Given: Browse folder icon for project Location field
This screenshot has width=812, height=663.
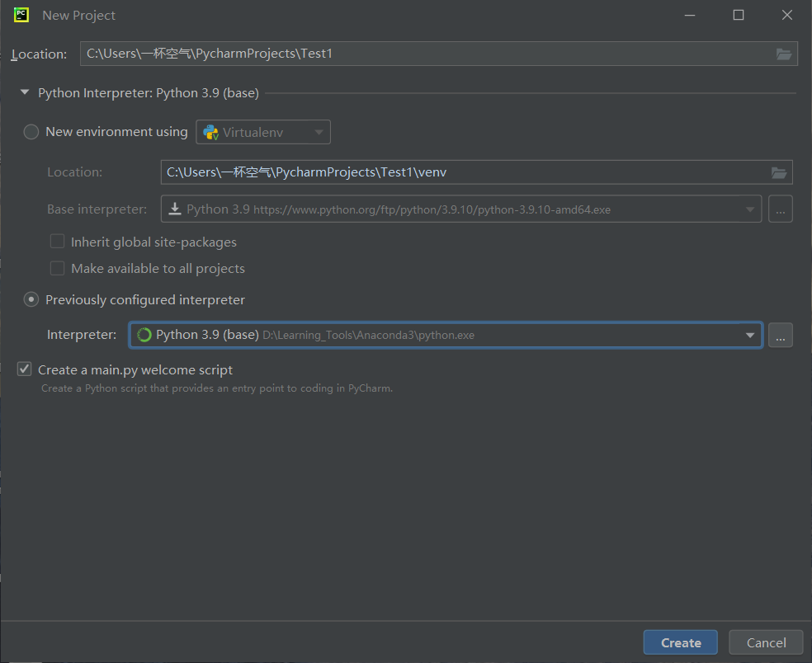Looking at the screenshot, I should point(783,54).
